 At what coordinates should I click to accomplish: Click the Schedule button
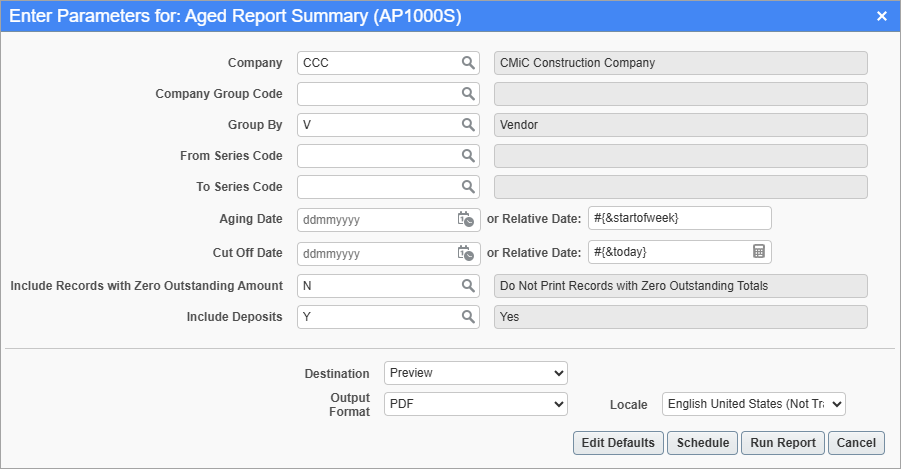point(703,443)
